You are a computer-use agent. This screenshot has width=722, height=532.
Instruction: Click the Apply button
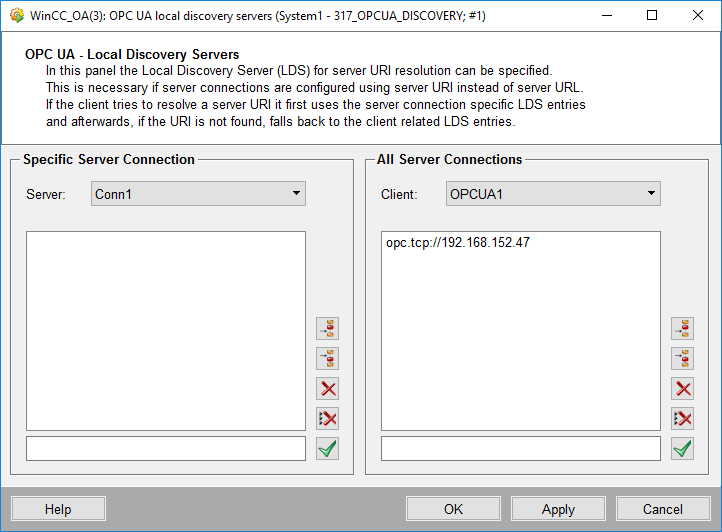(x=558, y=509)
